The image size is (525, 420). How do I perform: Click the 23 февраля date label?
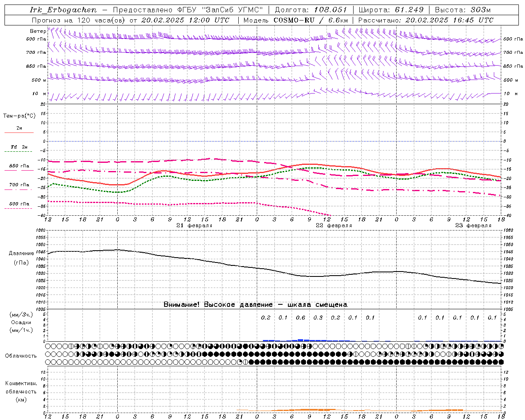click(x=473, y=226)
